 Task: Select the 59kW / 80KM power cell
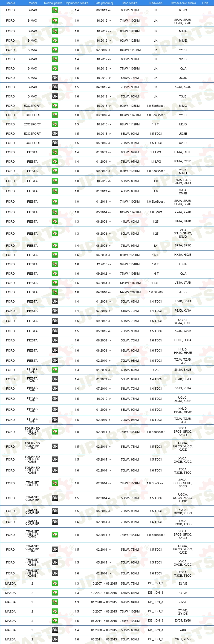click(130, 181)
